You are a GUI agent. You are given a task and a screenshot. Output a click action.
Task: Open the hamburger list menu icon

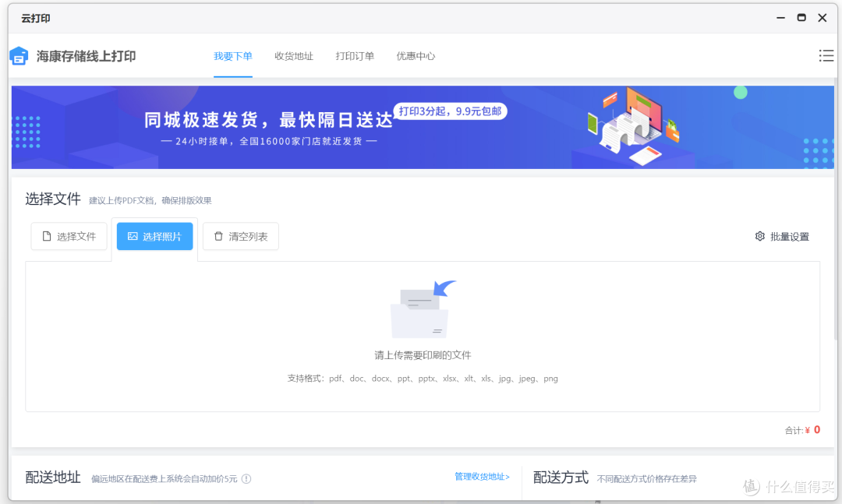(x=826, y=55)
